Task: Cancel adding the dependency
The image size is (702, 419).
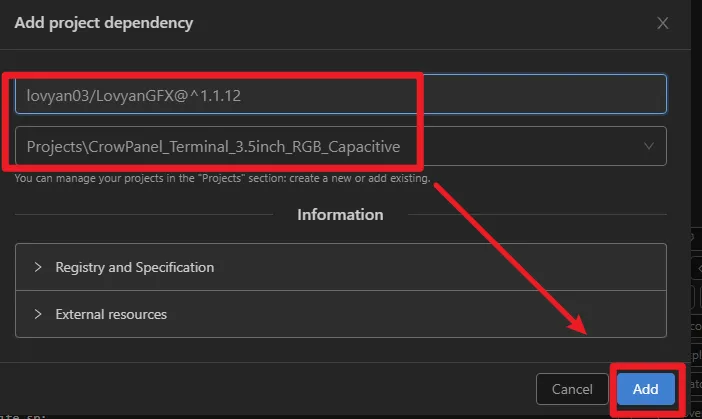Action: point(572,389)
